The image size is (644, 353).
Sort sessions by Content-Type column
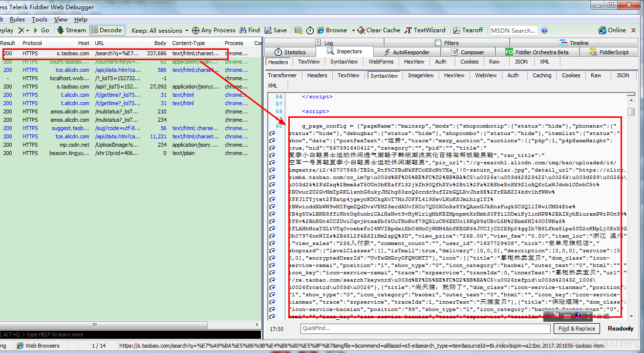(195, 43)
